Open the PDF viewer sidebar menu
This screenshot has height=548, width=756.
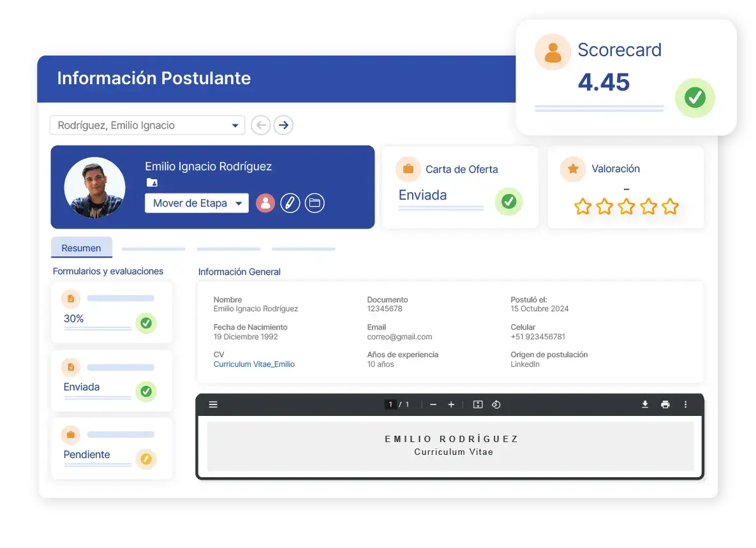213,404
